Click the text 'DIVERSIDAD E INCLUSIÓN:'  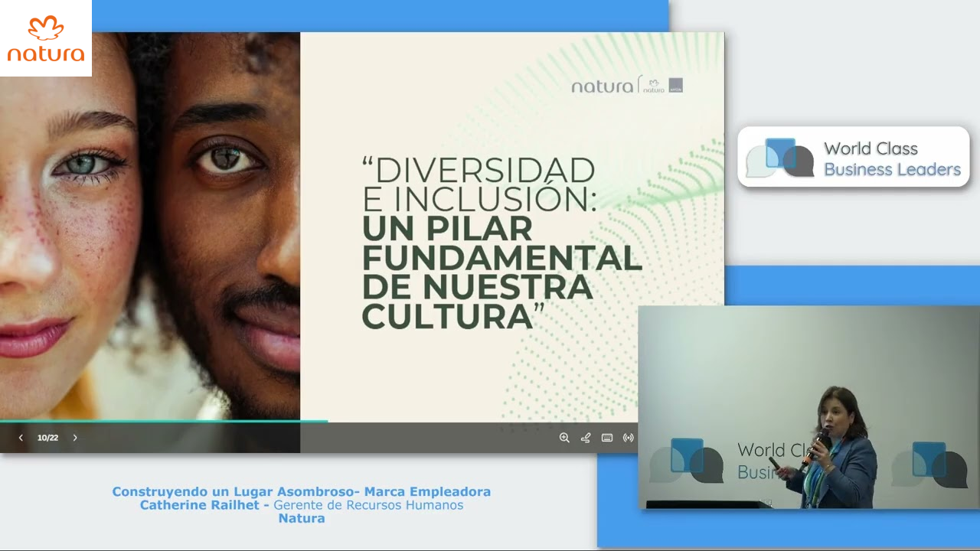(479, 184)
